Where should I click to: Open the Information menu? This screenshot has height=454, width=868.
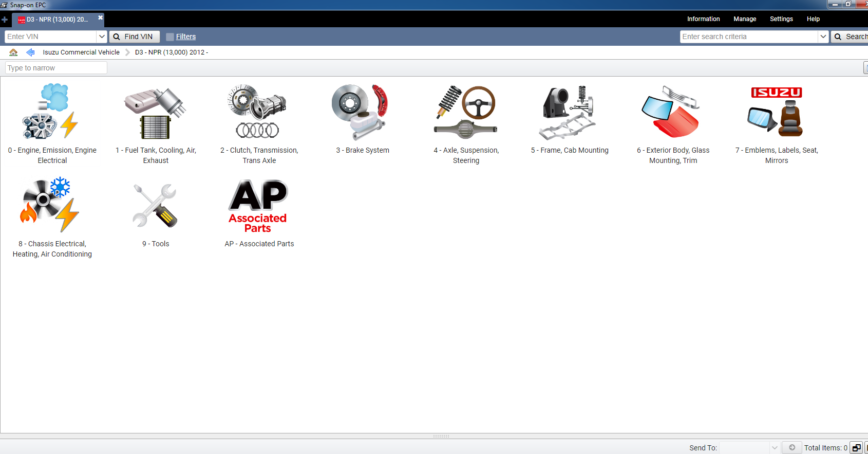pyautogui.click(x=703, y=19)
